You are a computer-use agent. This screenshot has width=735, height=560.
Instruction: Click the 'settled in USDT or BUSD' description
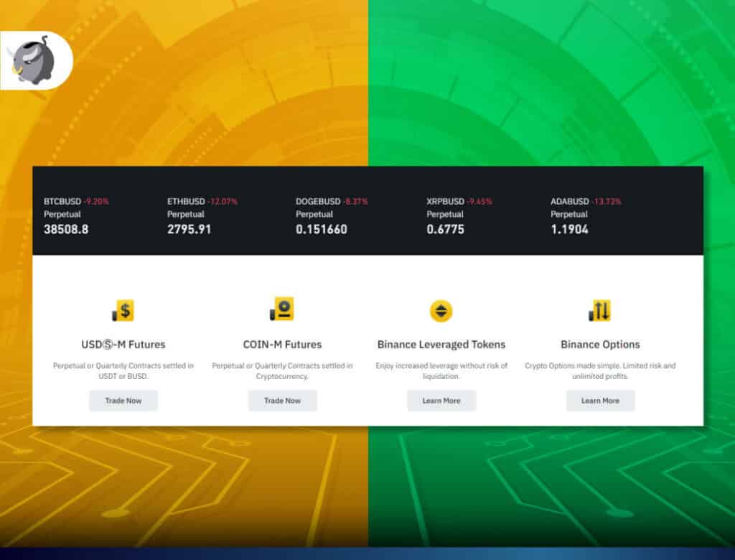click(123, 370)
